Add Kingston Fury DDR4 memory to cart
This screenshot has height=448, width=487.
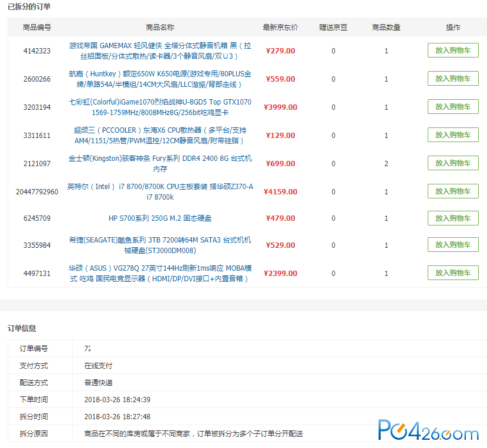453,163
